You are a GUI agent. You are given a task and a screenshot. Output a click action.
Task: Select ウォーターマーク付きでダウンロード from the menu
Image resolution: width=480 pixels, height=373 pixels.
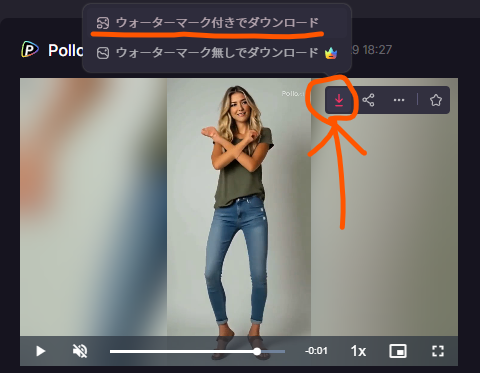coord(217,23)
